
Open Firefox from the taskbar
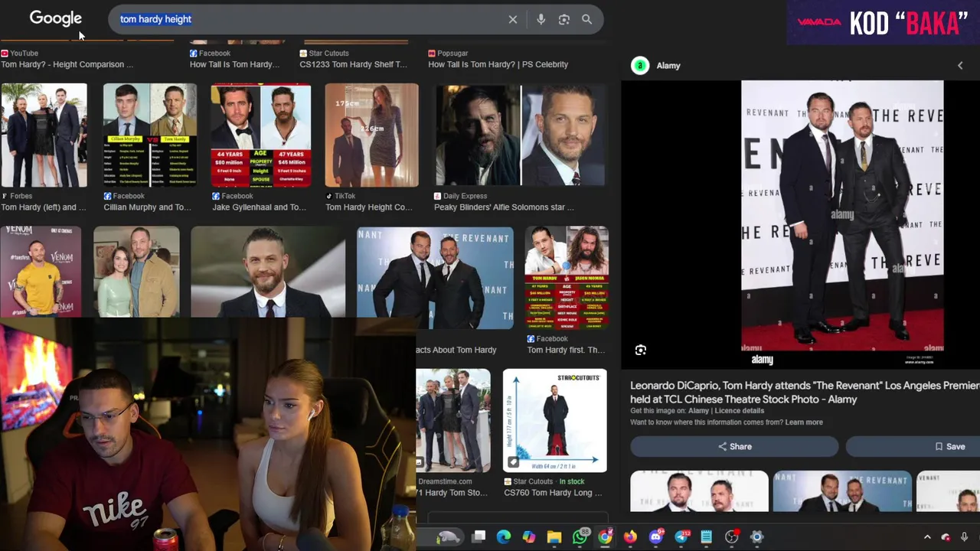[630, 537]
